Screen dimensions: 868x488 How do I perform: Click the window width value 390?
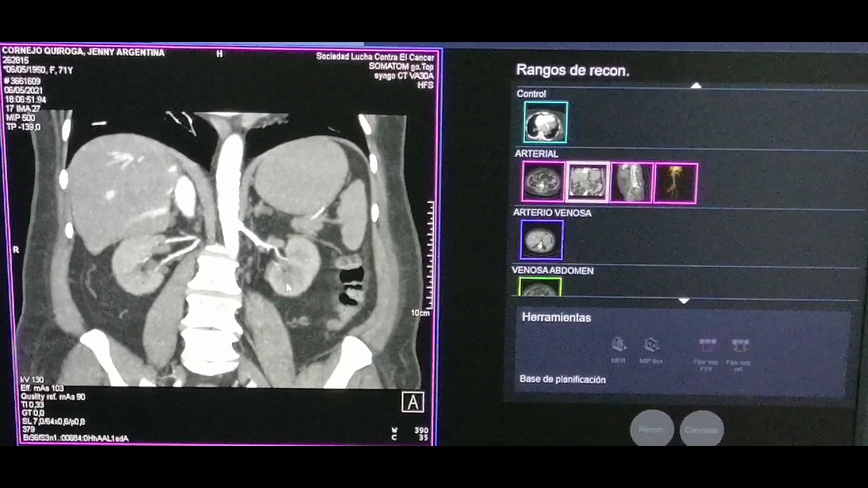point(420,430)
